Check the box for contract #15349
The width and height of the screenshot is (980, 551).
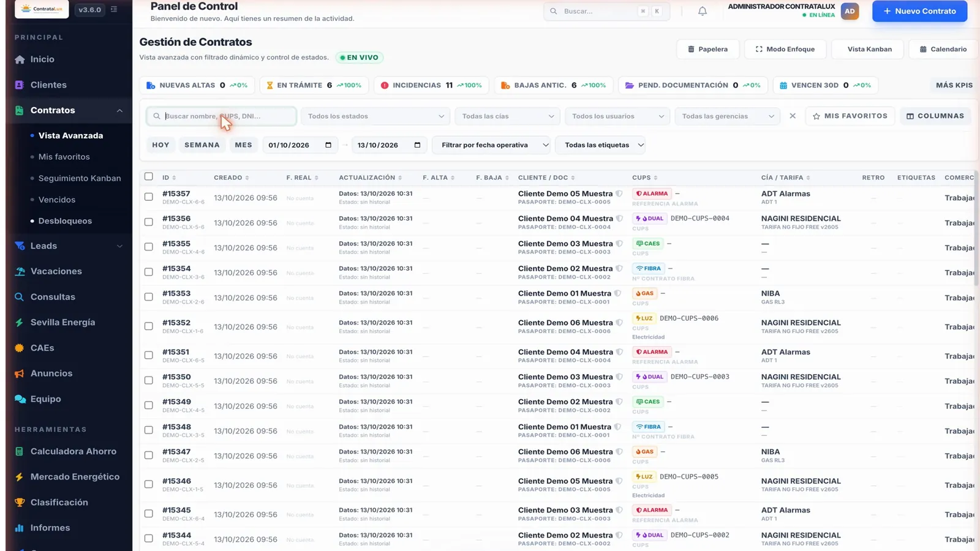point(148,405)
